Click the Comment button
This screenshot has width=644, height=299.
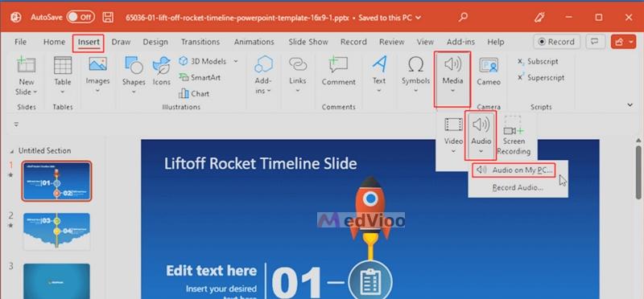point(338,72)
